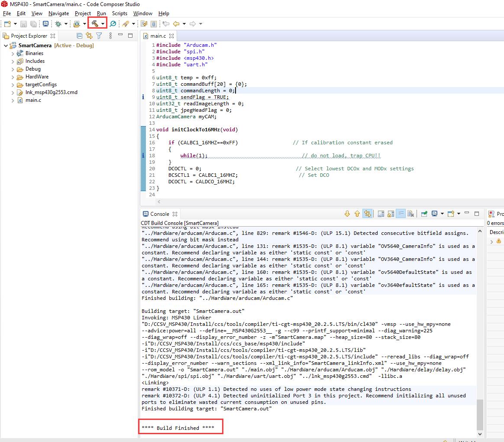Open Display Selected Console dropdown arrow

point(442,214)
